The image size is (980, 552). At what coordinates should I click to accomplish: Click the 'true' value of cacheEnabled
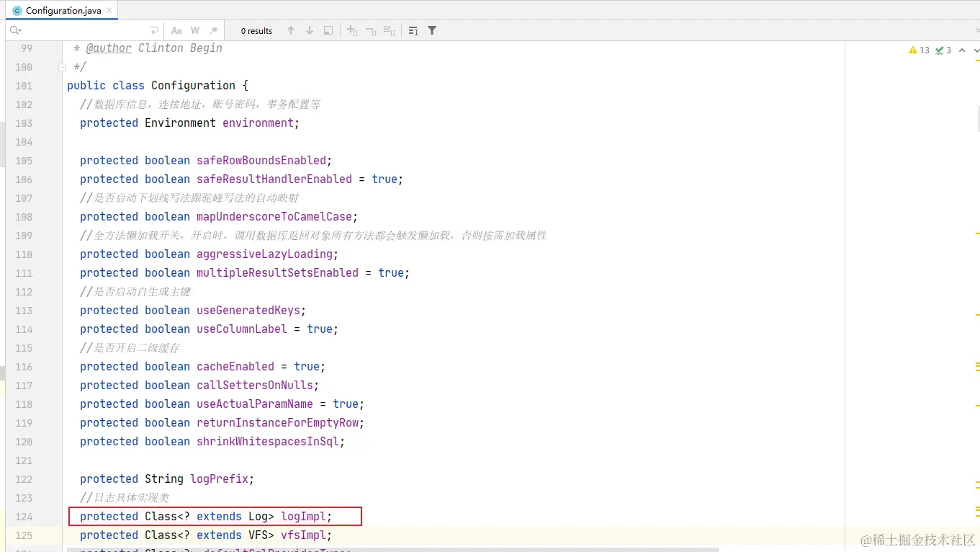[307, 366]
